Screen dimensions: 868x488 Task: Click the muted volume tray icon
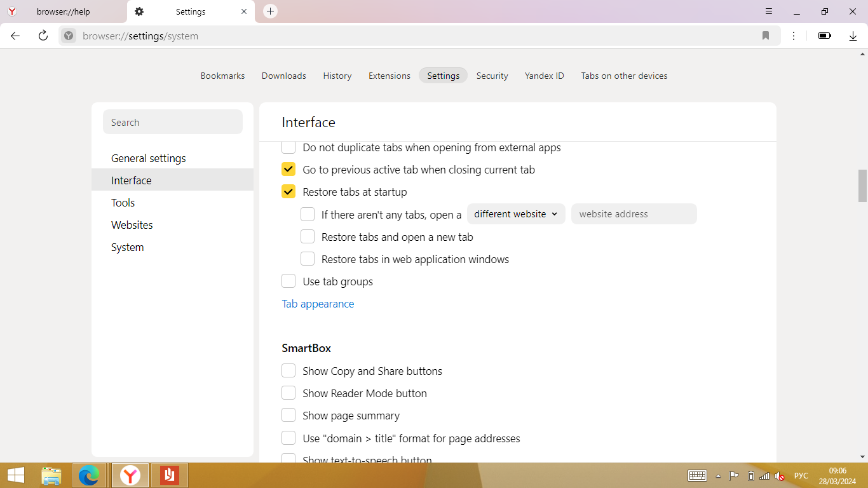(x=780, y=476)
